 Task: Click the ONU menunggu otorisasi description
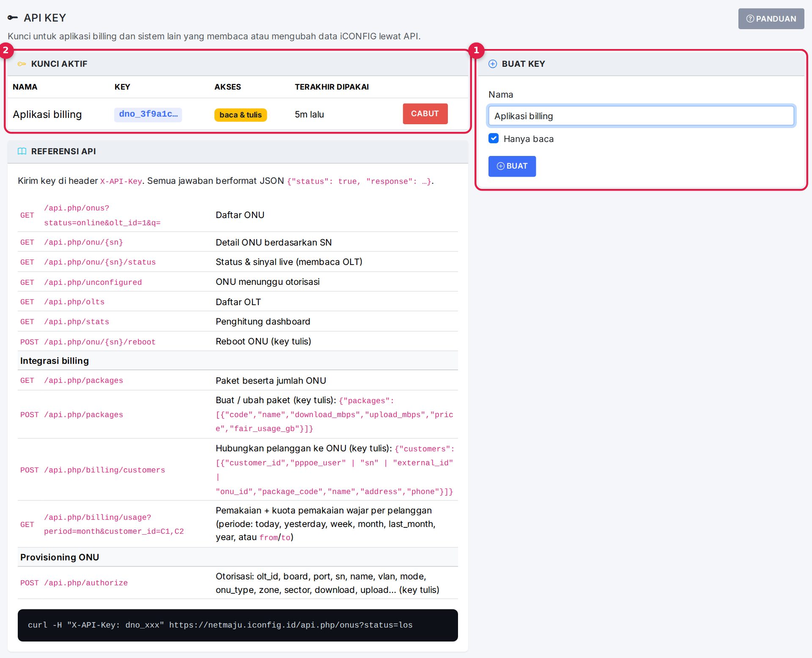coord(268,282)
